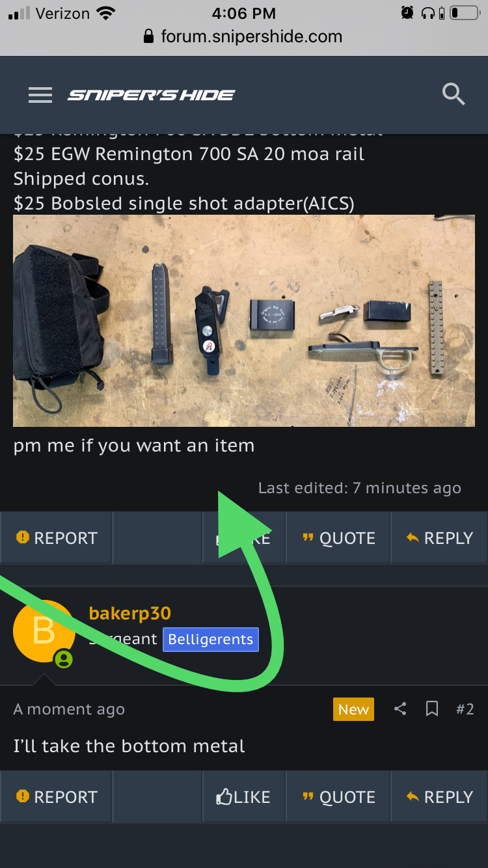The image size is (488, 868).
Task: Open the for-sale items photo
Action: pos(244,321)
